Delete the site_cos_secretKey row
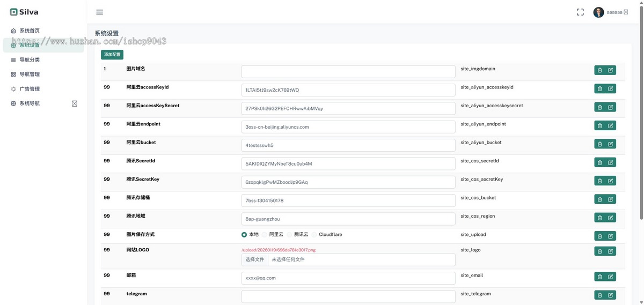The width and height of the screenshot is (644, 305). (599, 181)
